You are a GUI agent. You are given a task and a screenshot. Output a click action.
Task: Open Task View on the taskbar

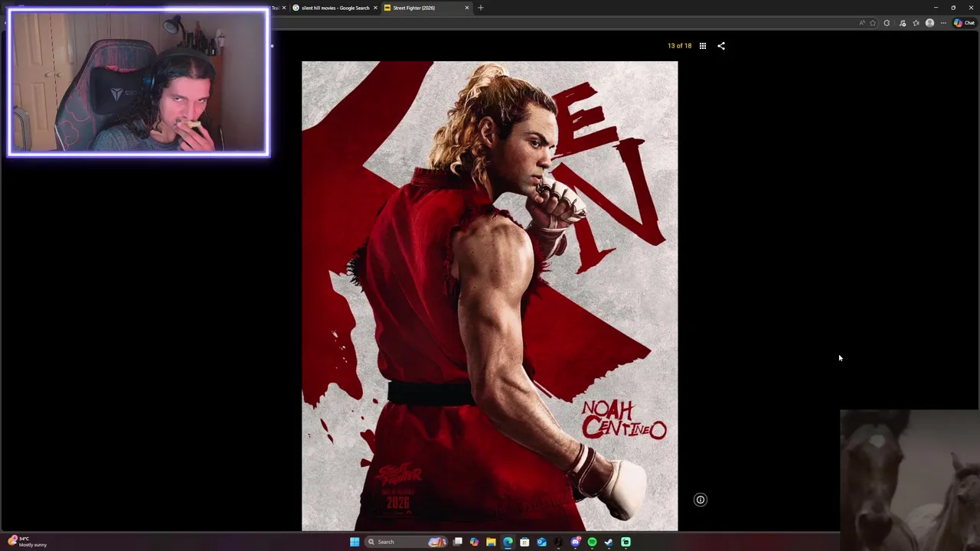pyautogui.click(x=457, y=542)
